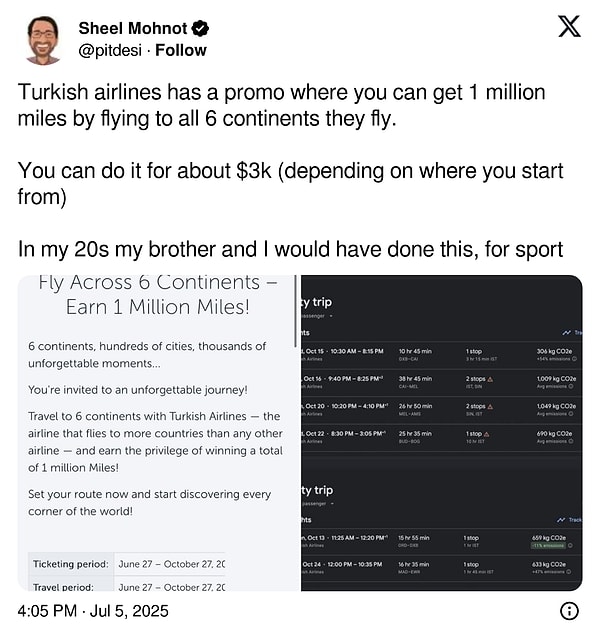Click the upper Track prices graph icon
The height and width of the screenshot is (641, 600).
566,333
